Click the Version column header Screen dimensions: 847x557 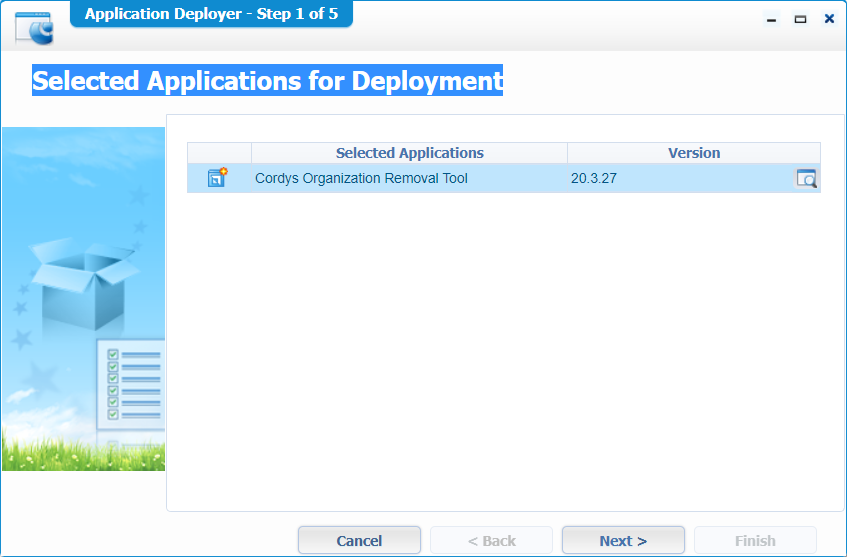click(694, 153)
